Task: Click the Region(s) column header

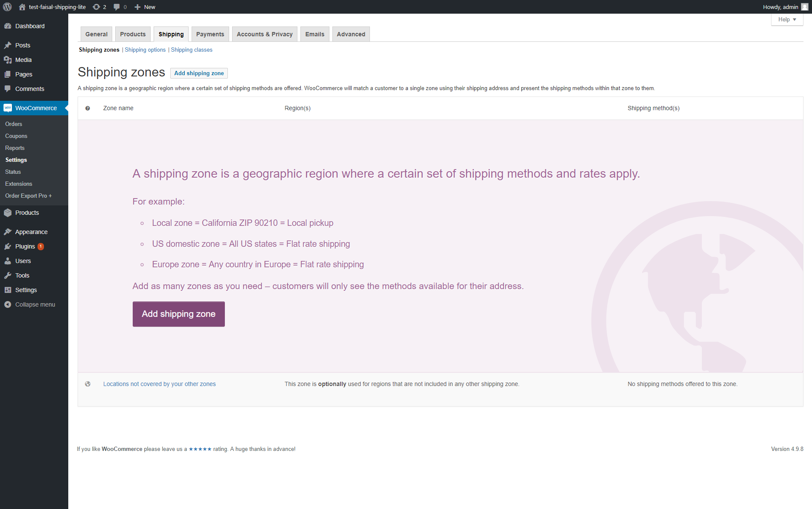Action: (297, 108)
